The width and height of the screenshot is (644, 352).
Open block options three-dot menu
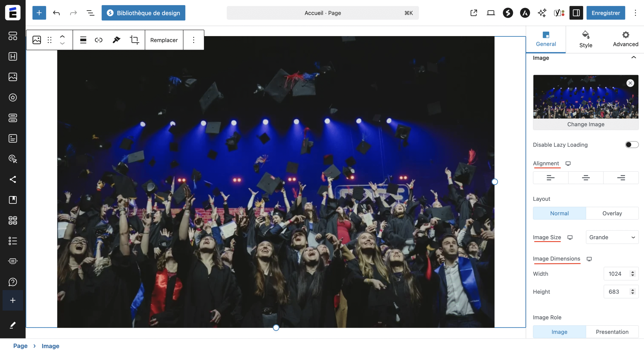click(x=193, y=40)
